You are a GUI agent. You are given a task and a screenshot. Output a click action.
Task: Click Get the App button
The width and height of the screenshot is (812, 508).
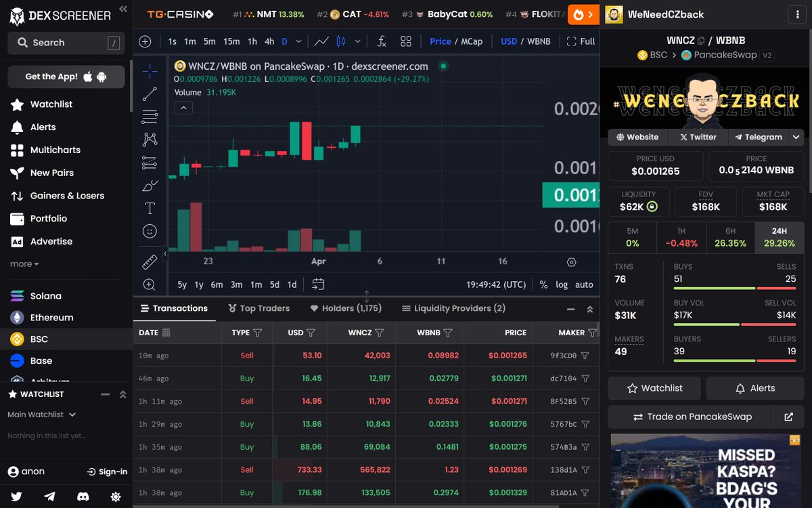66,77
